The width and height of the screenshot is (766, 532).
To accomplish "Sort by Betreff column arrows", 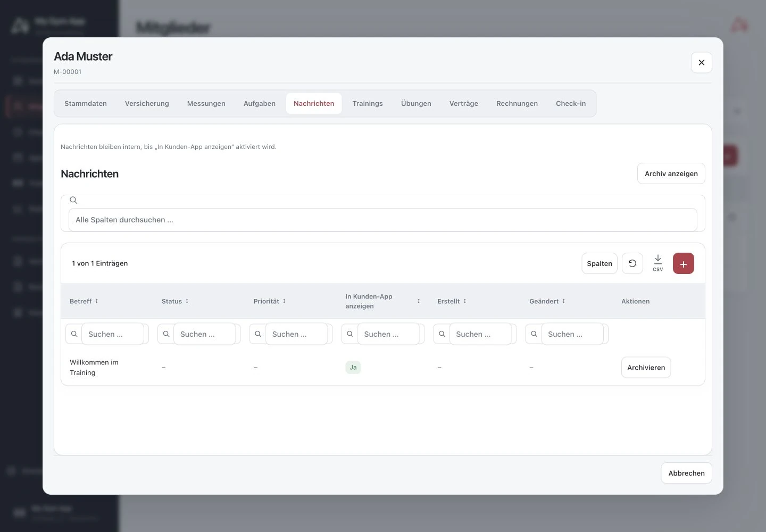I will point(97,301).
